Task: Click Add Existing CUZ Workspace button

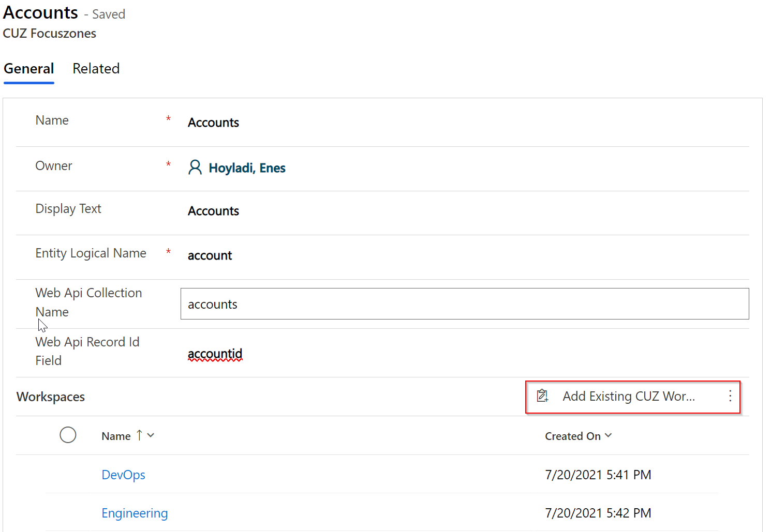Action: (x=628, y=396)
